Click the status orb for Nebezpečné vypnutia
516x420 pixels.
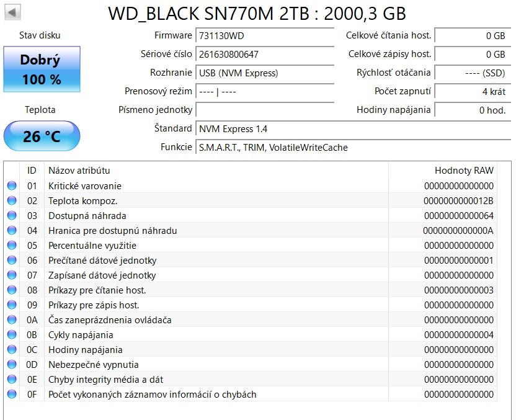coord(12,364)
